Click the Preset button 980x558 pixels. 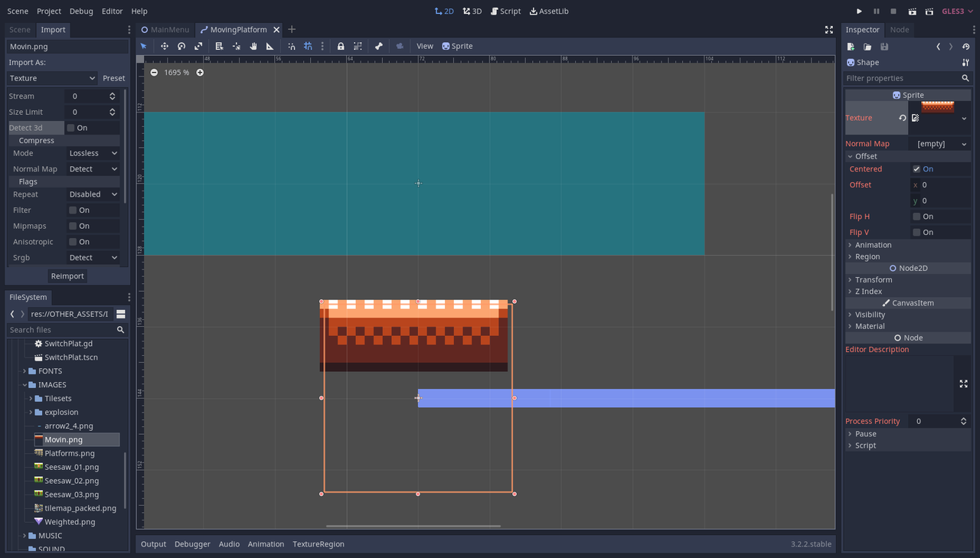(x=114, y=78)
